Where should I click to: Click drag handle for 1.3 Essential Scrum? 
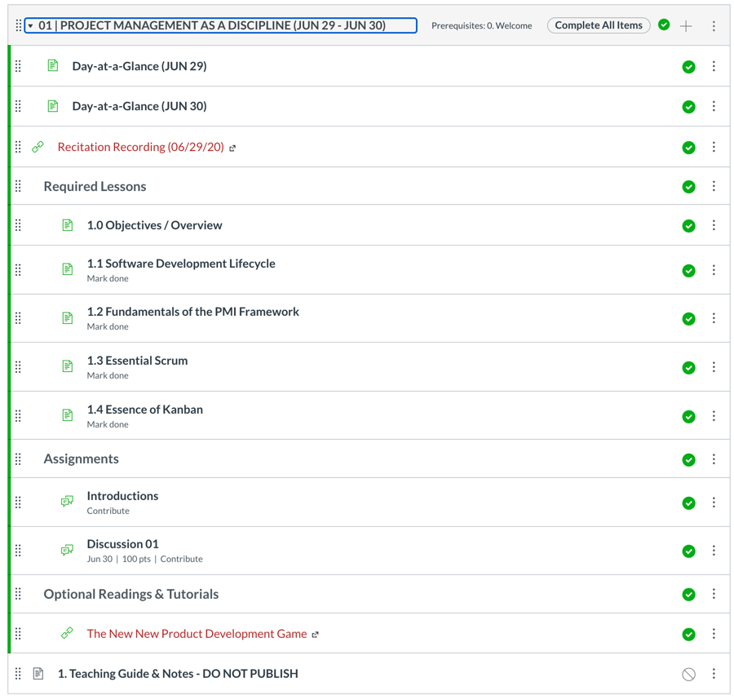pos(19,367)
